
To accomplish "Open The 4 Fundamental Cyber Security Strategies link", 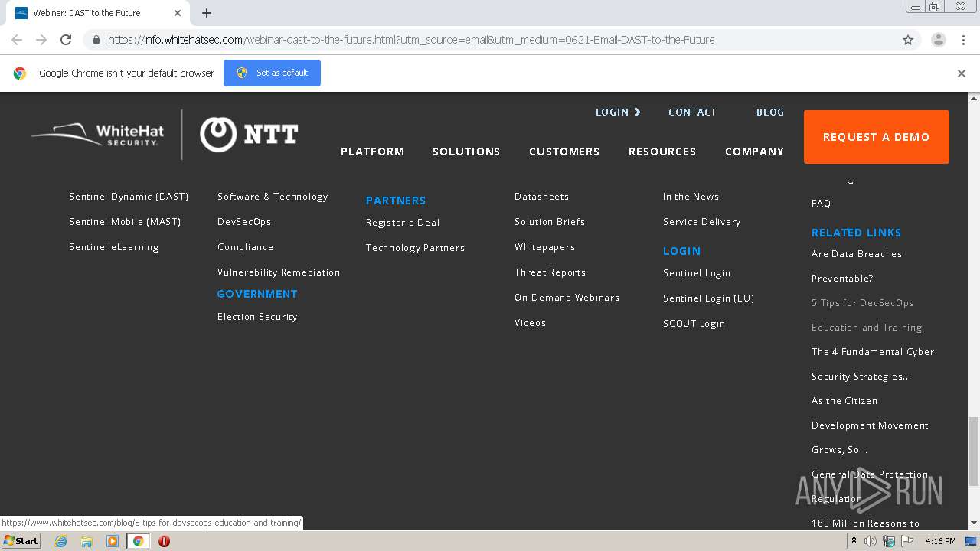I will pyautogui.click(x=873, y=364).
